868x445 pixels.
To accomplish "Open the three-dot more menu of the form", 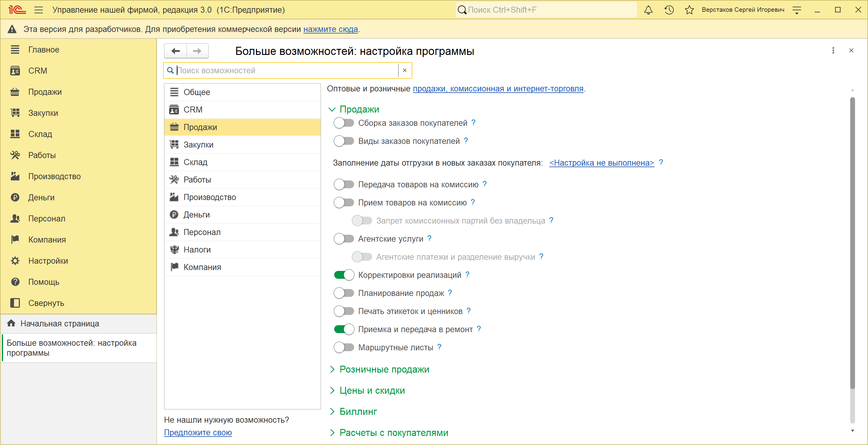I will (x=833, y=51).
